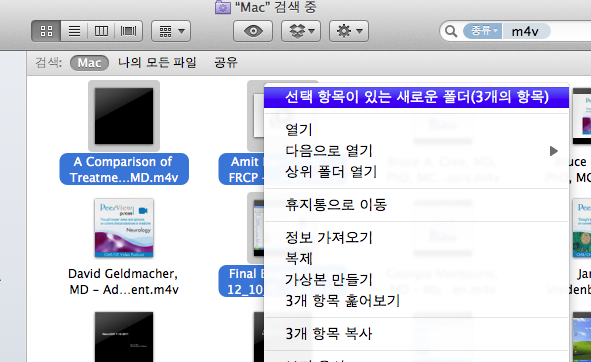
Task: Select 나의 모든 파일 search scope
Action: (157, 62)
